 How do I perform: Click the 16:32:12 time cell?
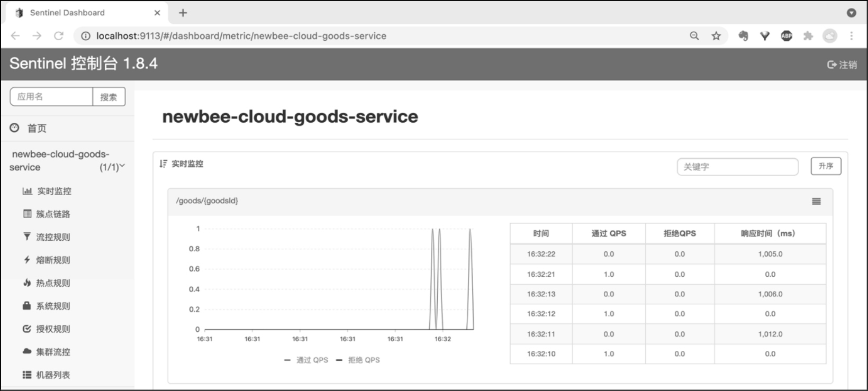[x=541, y=314]
